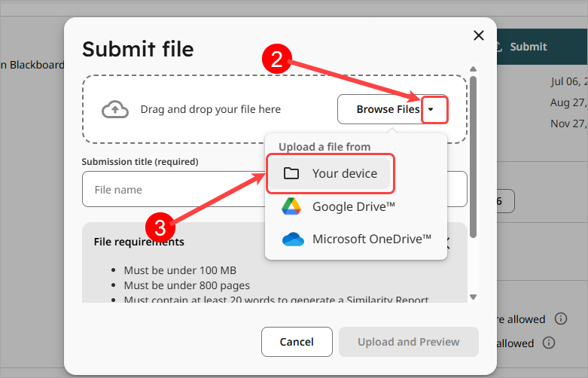Click the cloud upload icon
This screenshot has width=588, height=378.
point(115,109)
